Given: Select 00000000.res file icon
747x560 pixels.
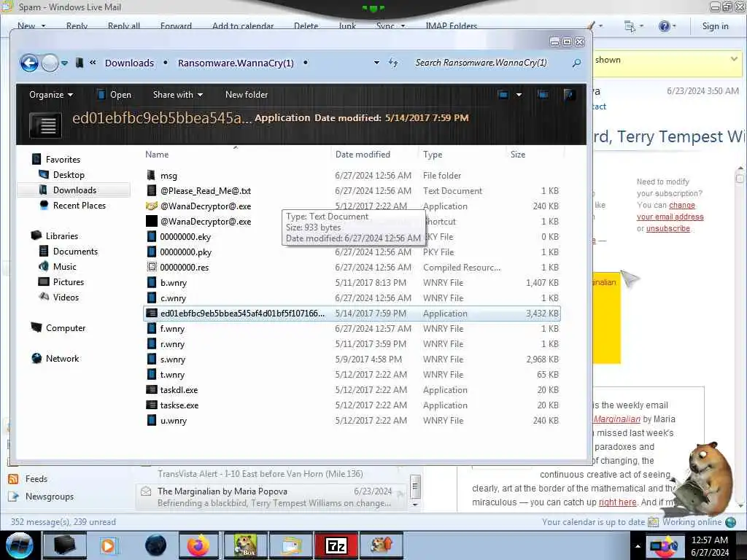Looking at the screenshot, I should (x=152, y=267).
